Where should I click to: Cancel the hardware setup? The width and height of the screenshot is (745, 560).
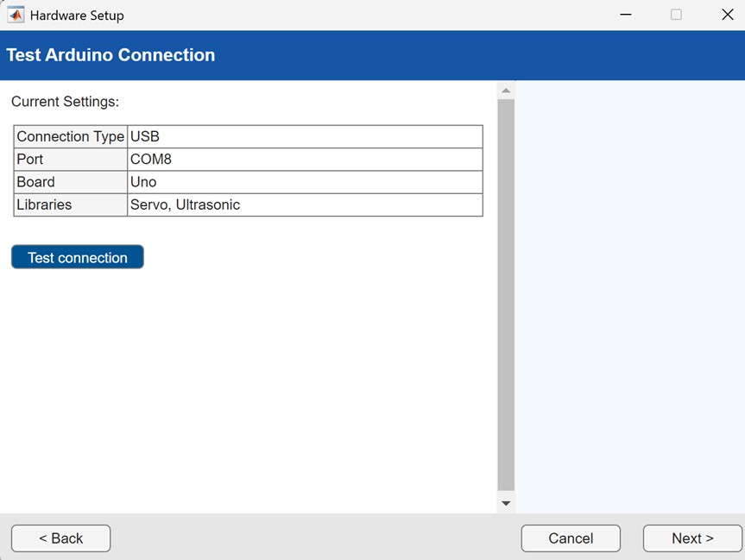coord(571,538)
